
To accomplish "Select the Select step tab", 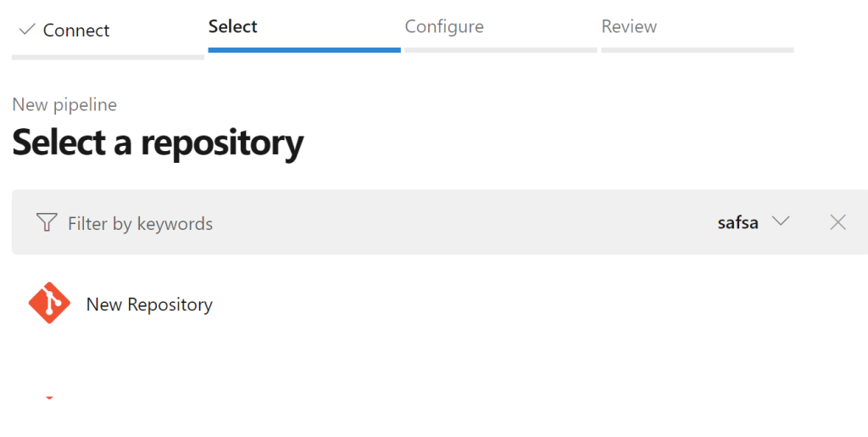I will (x=232, y=26).
